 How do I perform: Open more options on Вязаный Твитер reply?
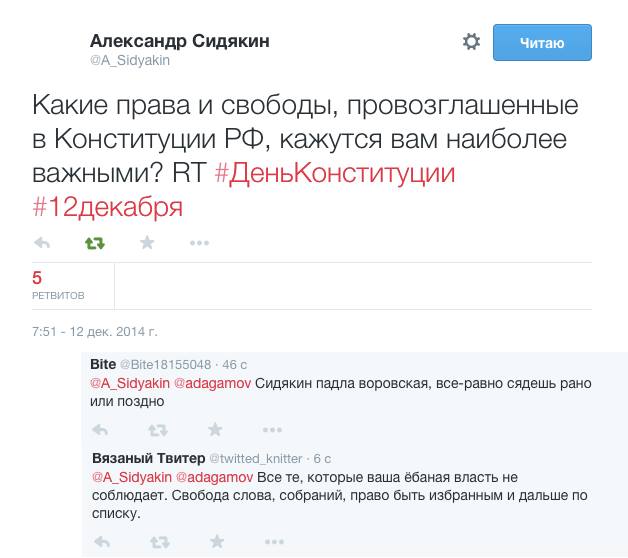pyautogui.click(x=274, y=542)
